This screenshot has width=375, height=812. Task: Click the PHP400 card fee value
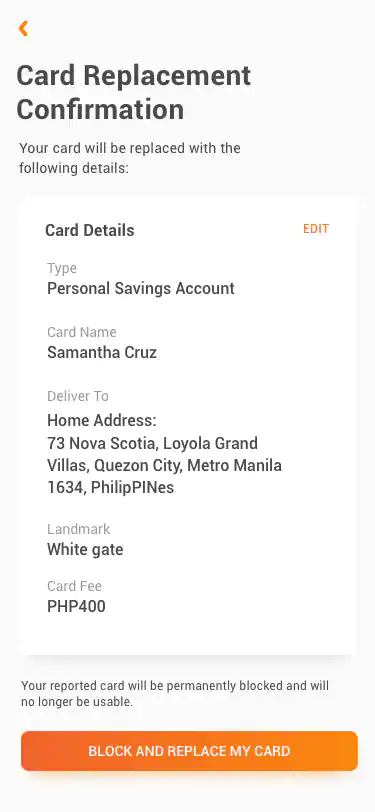click(76, 606)
